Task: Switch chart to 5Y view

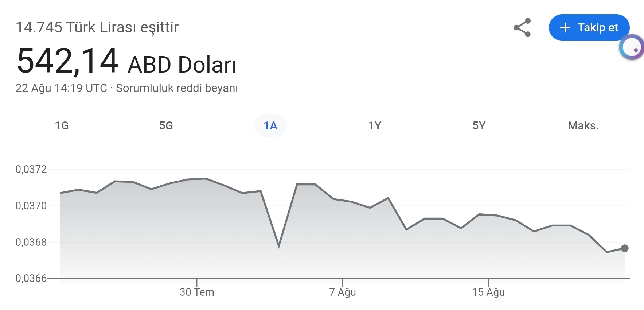Action: point(479,126)
